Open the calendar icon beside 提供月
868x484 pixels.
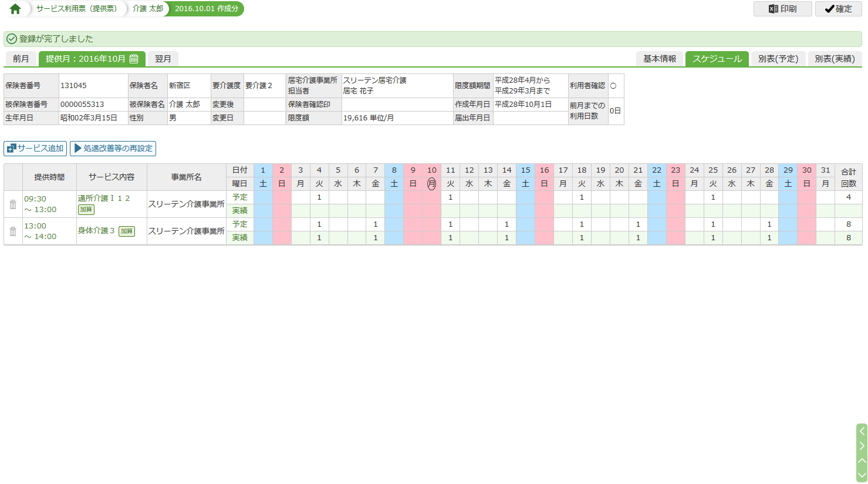coord(134,59)
